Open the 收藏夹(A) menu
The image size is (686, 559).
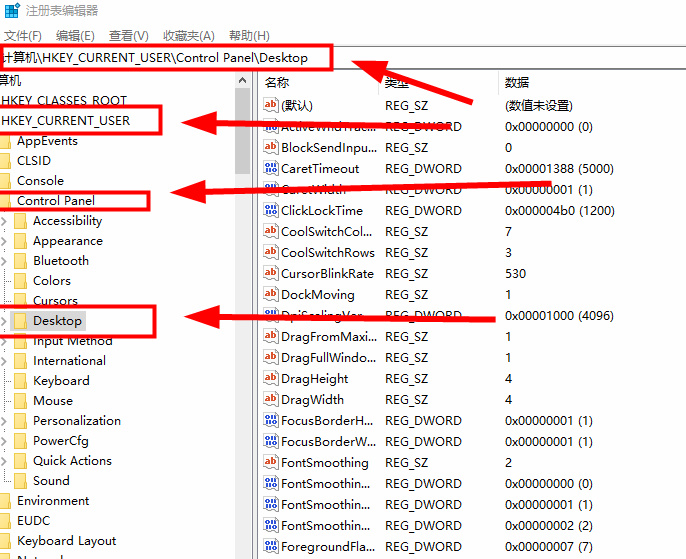187,36
